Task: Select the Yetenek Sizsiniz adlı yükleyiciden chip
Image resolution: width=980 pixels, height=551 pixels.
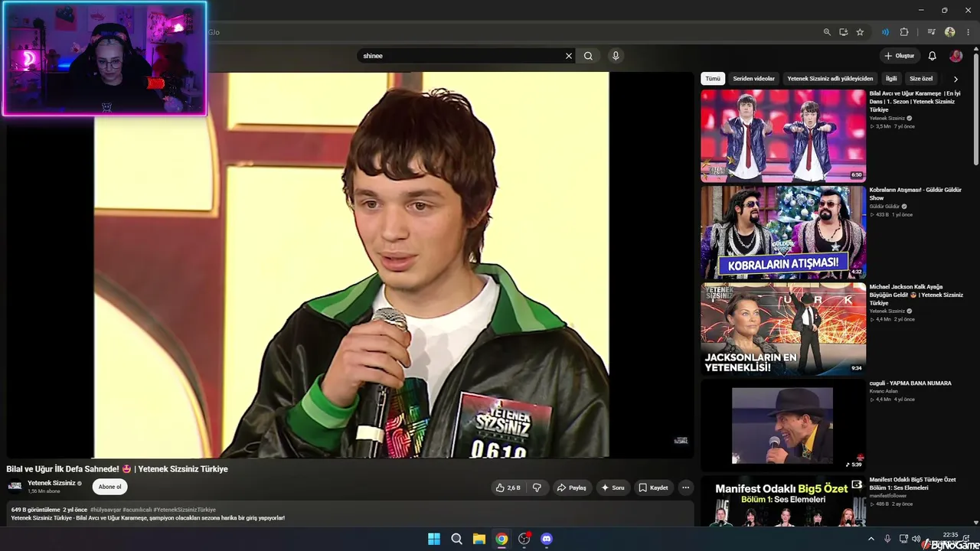Action: click(x=830, y=79)
